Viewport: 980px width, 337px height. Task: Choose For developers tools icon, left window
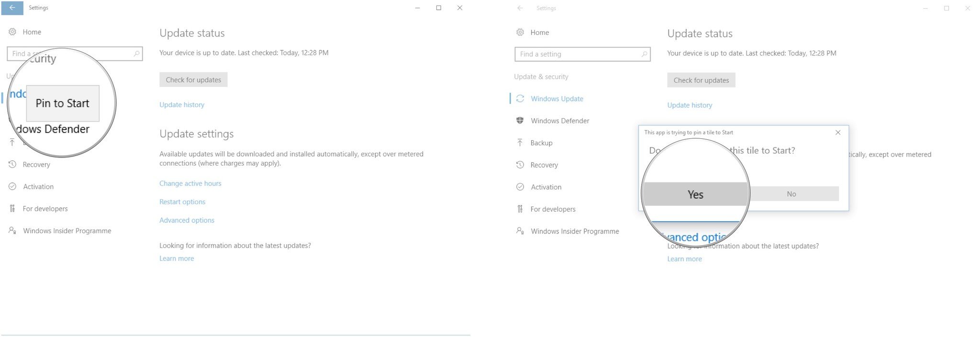tap(12, 208)
